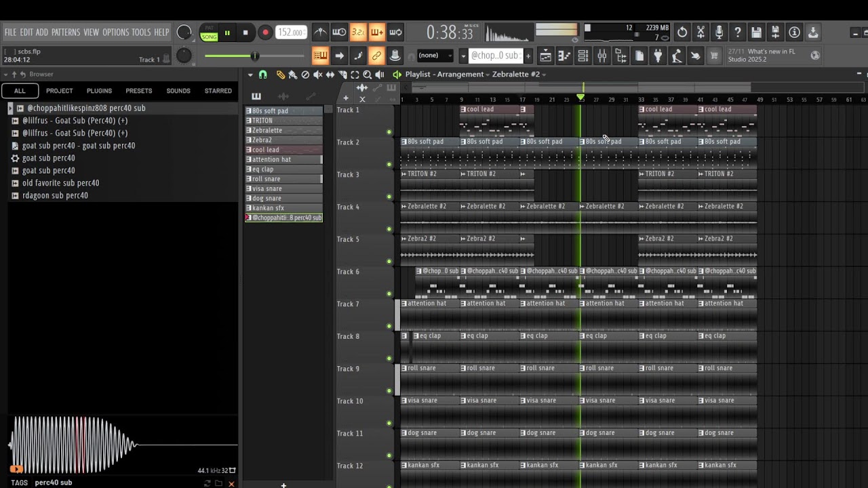Click the red record button
Screen dimensions: 868x488
(265, 33)
